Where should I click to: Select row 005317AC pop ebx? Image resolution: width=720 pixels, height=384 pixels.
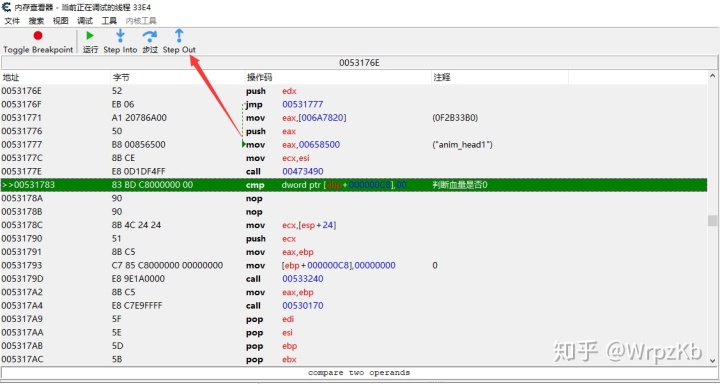(x=354, y=359)
